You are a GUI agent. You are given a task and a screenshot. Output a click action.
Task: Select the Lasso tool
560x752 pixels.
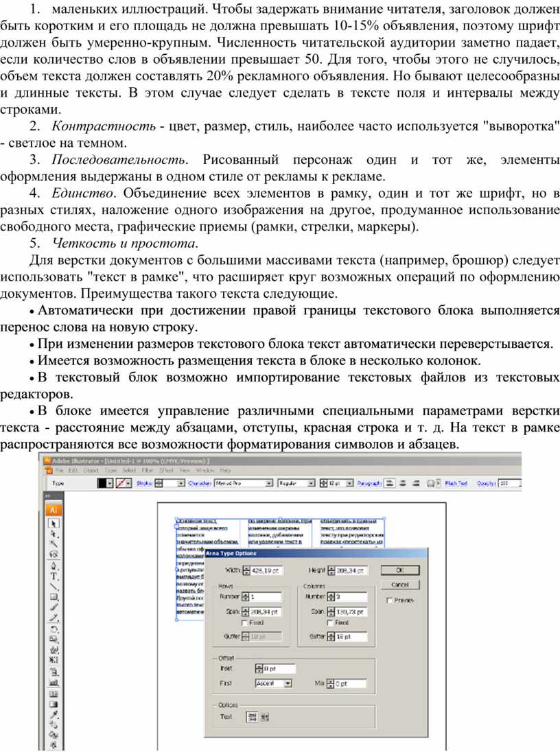click(x=54, y=555)
